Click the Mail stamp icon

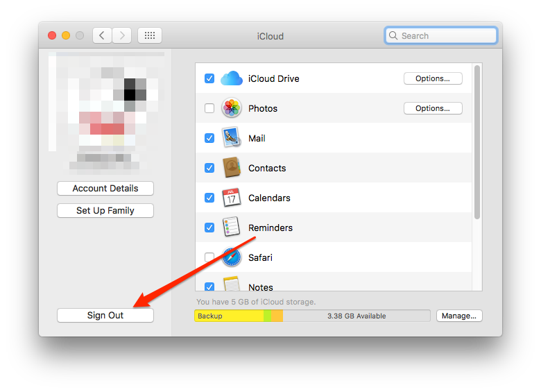231,137
